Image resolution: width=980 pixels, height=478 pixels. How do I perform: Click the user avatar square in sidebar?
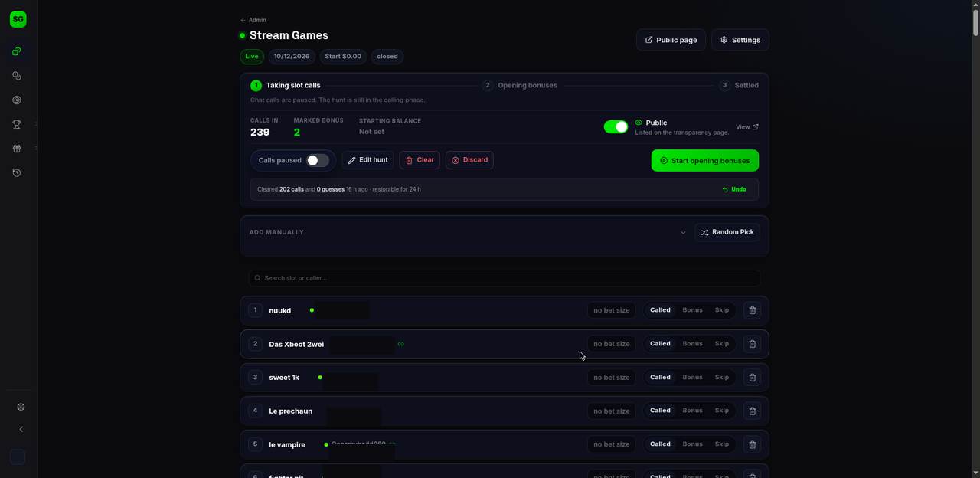pos(18,457)
